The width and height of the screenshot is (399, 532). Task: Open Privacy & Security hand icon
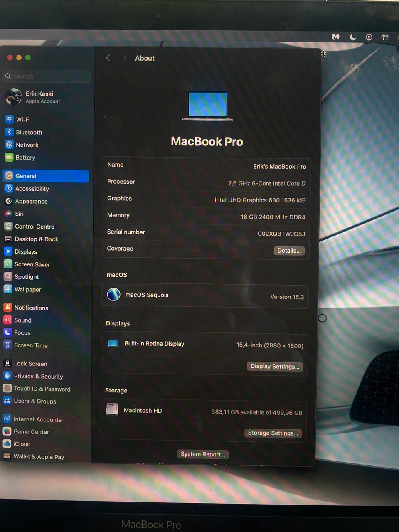[x=7, y=376]
